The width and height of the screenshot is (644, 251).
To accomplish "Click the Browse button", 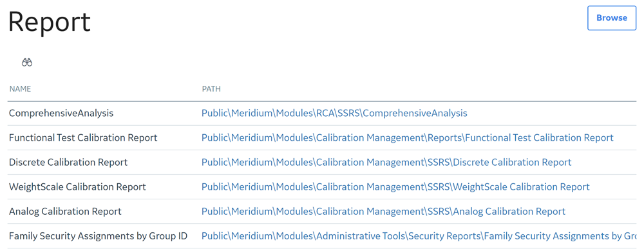I will (612, 18).
